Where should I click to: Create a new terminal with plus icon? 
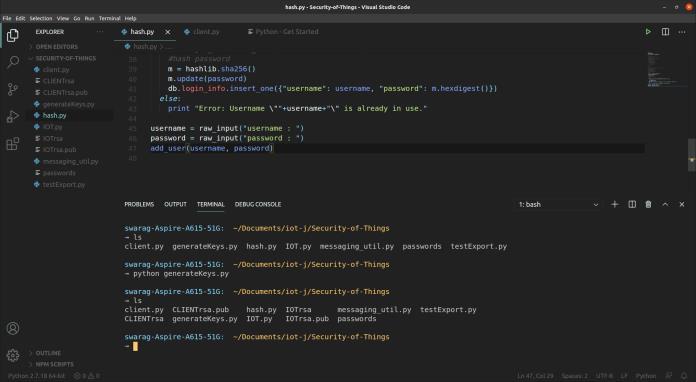[x=614, y=204]
